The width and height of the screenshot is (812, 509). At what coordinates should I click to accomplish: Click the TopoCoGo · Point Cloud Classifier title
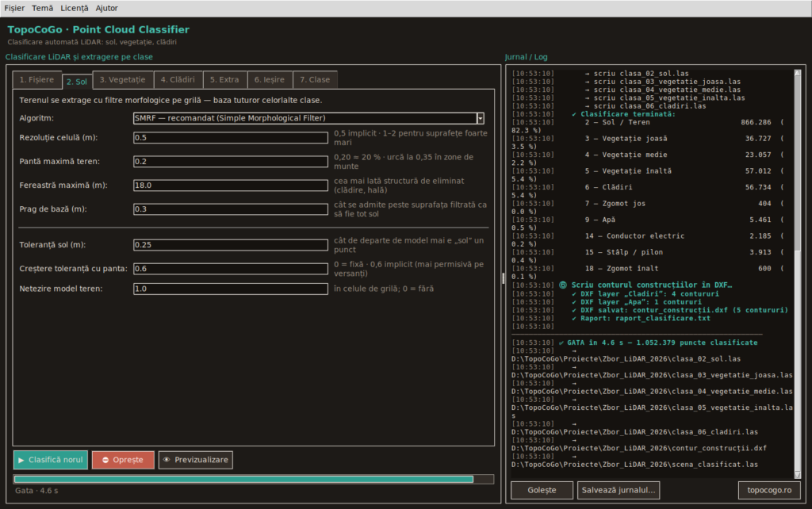click(x=98, y=29)
